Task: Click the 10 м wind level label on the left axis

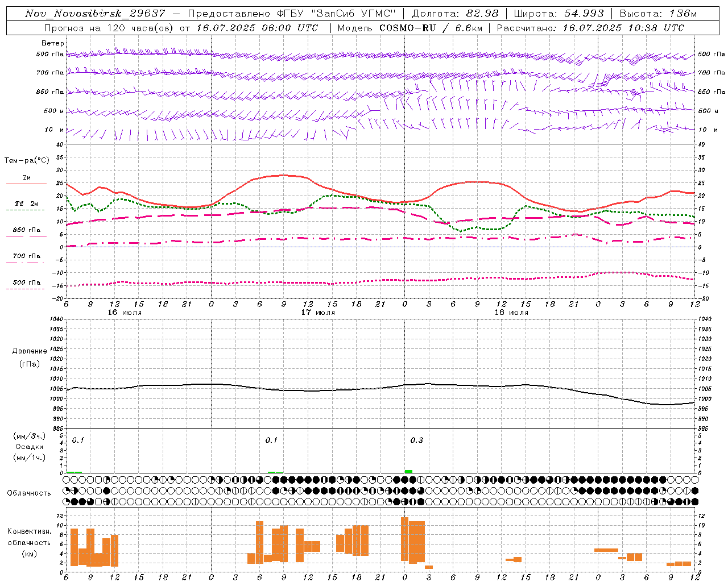Action: pyautogui.click(x=55, y=130)
